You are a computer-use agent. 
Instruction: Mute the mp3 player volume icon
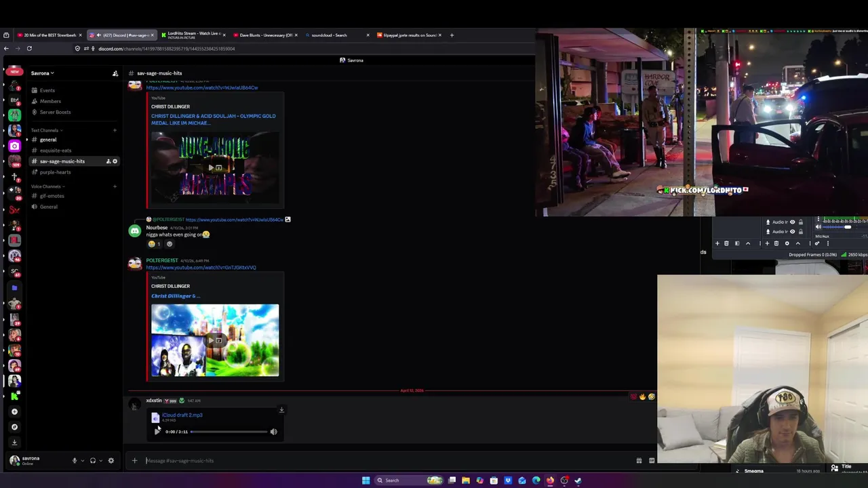[274, 432]
